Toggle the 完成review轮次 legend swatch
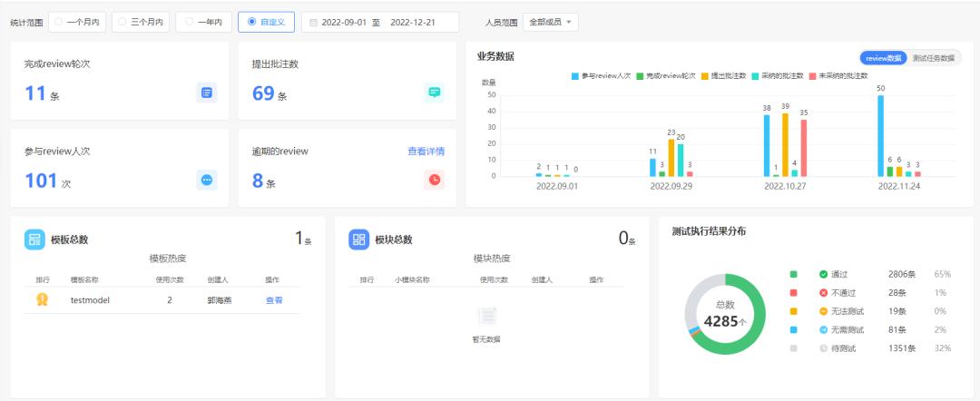 640,75
